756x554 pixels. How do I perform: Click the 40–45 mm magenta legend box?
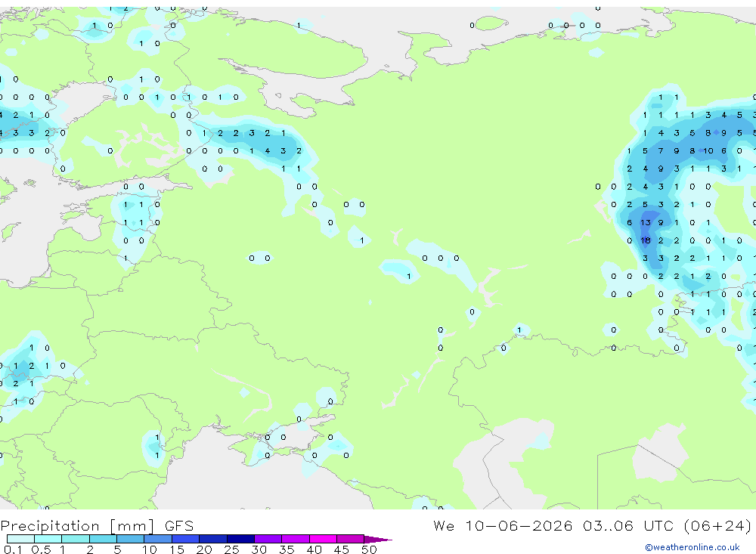point(323,539)
